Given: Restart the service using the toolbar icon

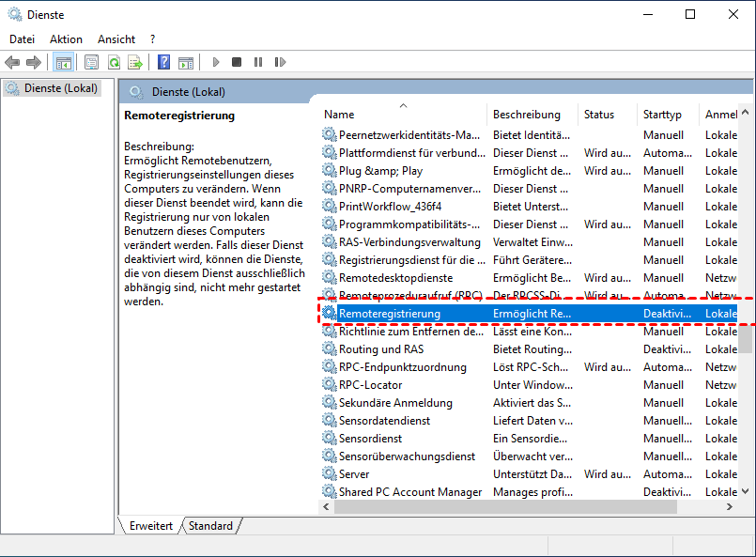Looking at the screenshot, I should click(280, 62).
